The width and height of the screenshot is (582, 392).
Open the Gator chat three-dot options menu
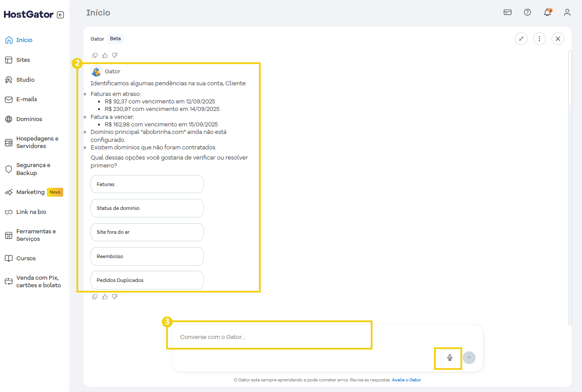pyautogui.click(x=540, y=39)
